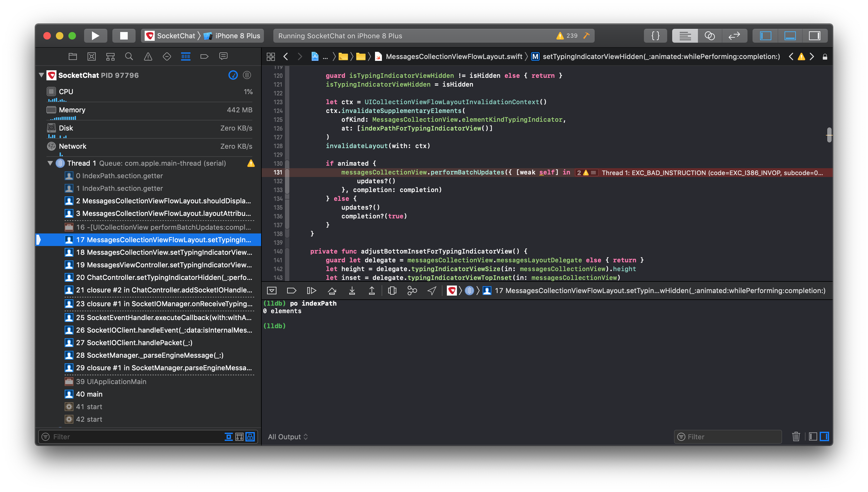Open the Project navigator tab
The image size is (868, 492).
point(72,56)
